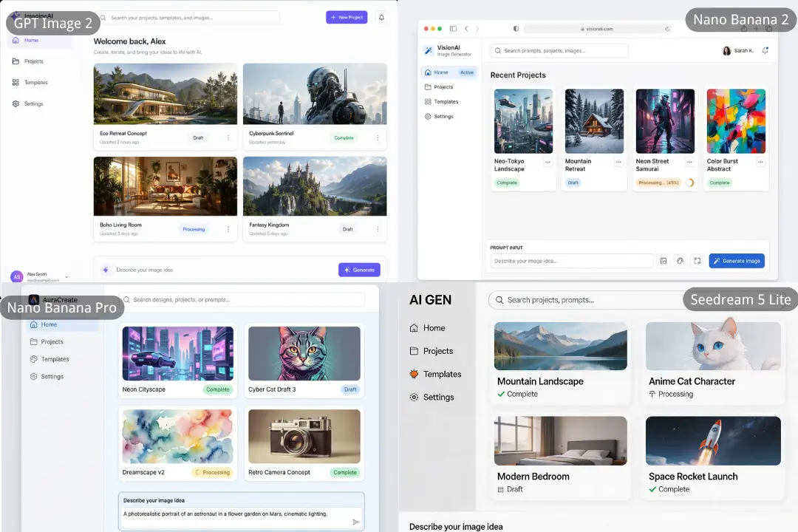Click the Fantasy Kingdom Draft badge
The image size is (798, 532).
point(347,229)
